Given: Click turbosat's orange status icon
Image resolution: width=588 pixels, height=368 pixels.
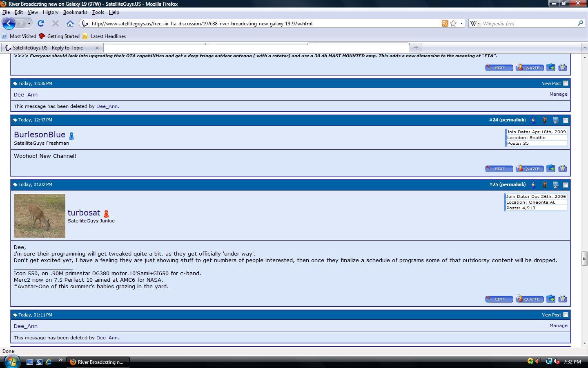Looking at the screenshot, I should point(106,214).
